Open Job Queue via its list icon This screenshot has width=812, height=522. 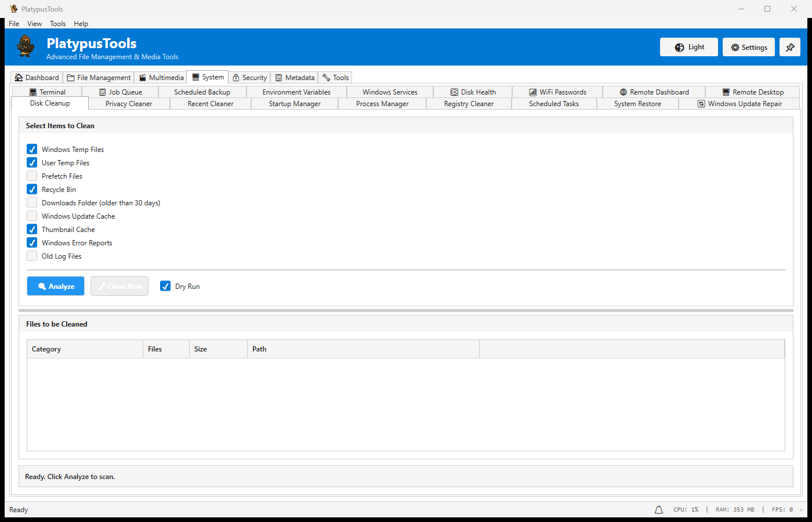click(x=102, y=92)
